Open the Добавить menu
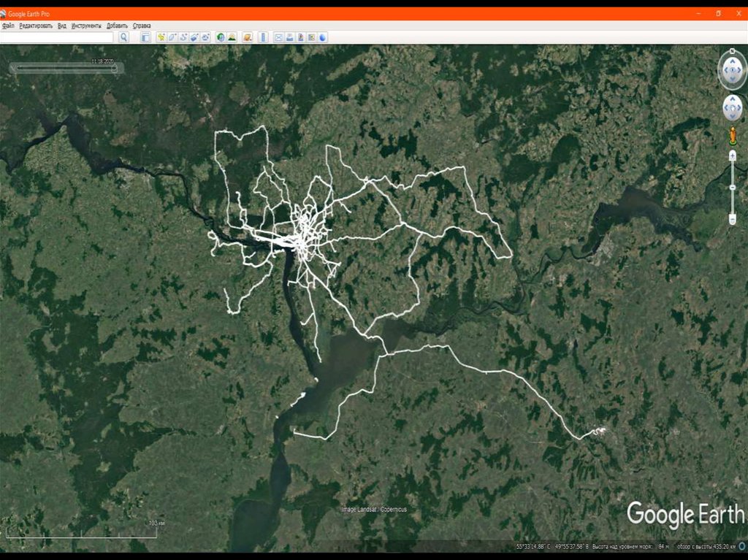Image resolution: width=748 pixels, height=560 pixels. [117, 26]
